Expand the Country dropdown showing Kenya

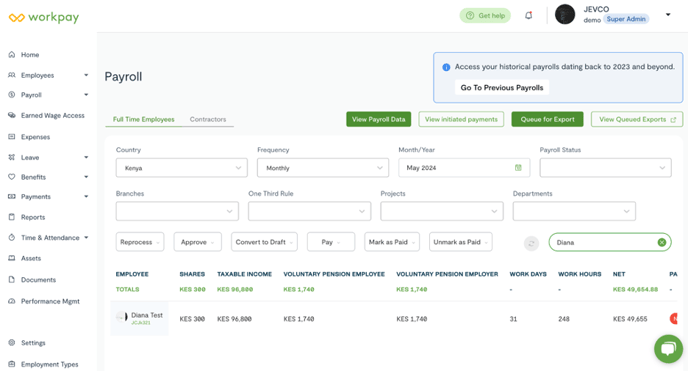tap(182, 168)
